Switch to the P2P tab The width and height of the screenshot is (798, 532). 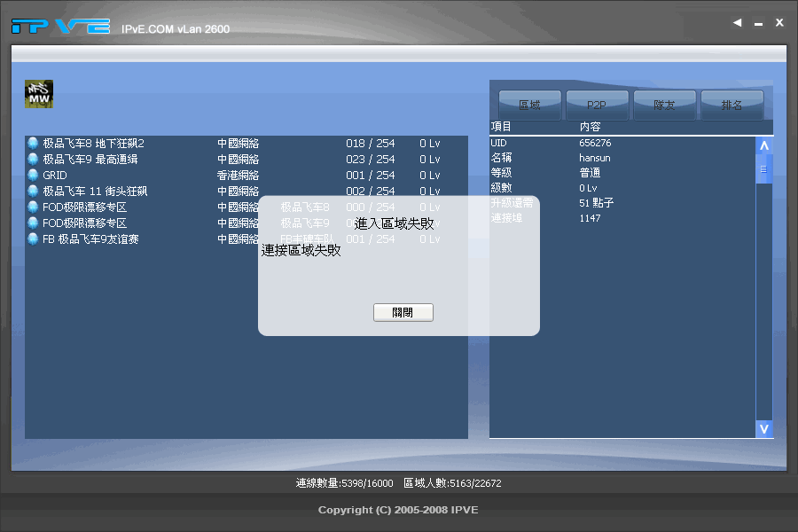596,104
